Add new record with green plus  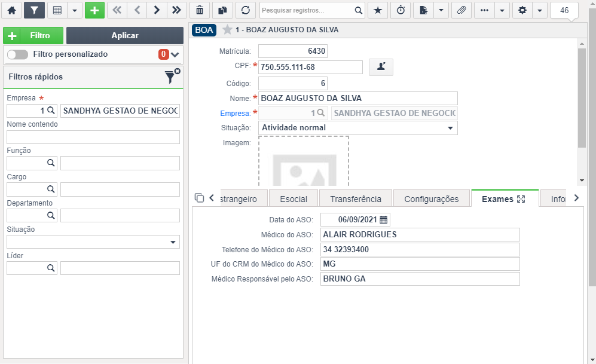pos(94,10)
